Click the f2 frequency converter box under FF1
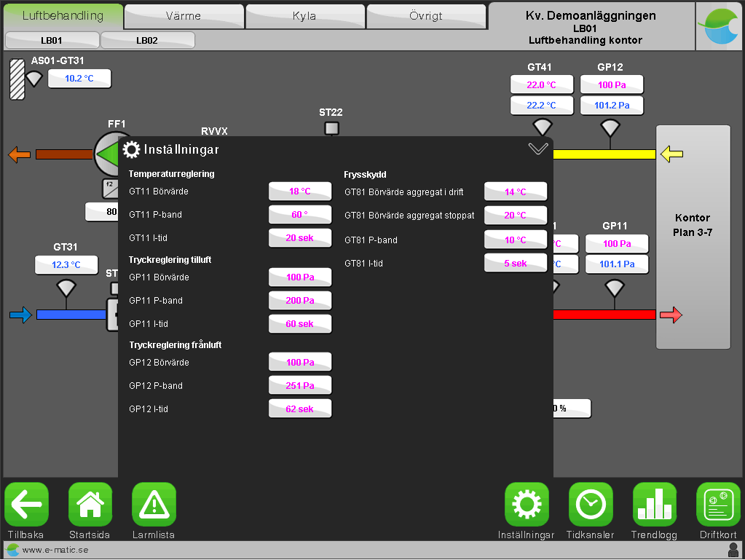745x560 pixels. [110, 189]
